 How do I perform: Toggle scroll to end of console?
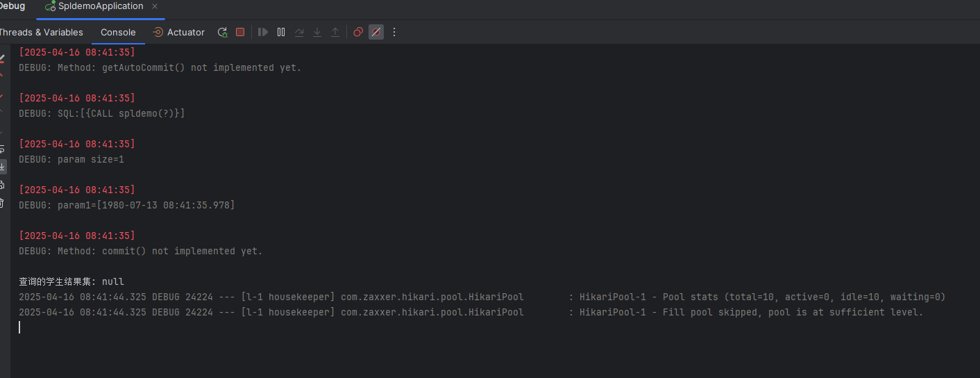click(x=2, y=167)
